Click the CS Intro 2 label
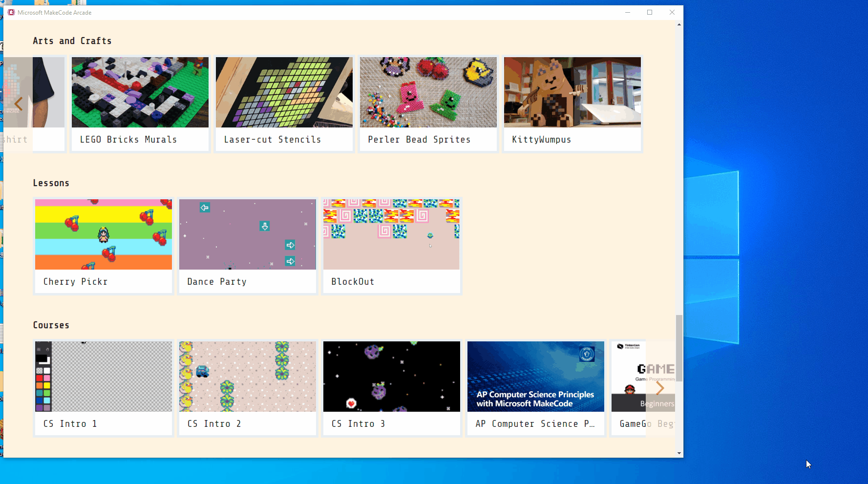This screenshot has height=484, width=868. pyautogui.click(x=214, y=424)
